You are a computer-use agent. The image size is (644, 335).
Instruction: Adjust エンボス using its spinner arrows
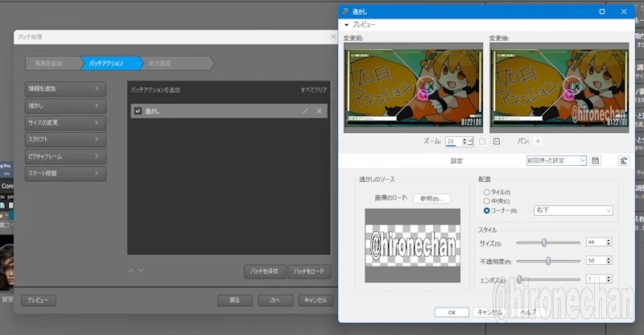click(609, 279)
